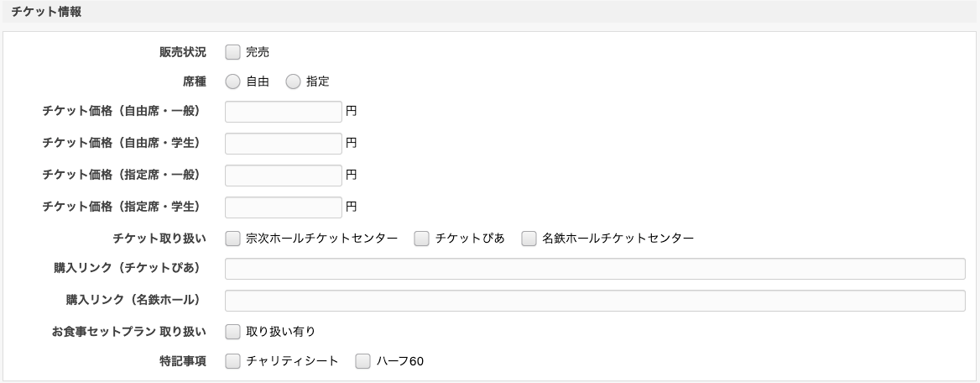Check the 名鉄ホールチケットセンター option

tap(529, 239)
